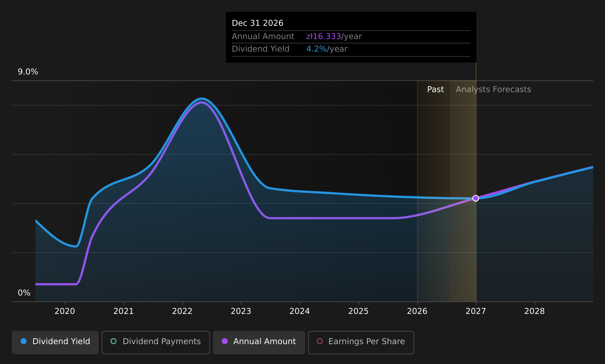Click the 2028 x-axis label
605x364 pixels.
(x=535, y=311)
